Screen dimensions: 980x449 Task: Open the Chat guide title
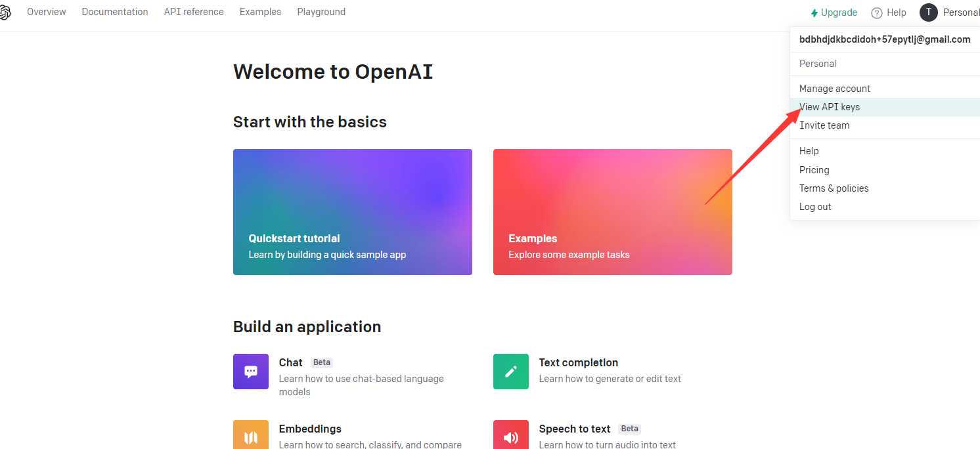pos(291,362)
